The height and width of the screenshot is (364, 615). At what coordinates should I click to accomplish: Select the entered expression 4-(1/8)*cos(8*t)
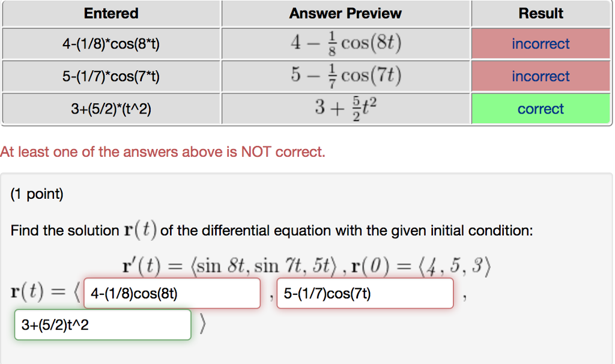[x=111, y=43]
